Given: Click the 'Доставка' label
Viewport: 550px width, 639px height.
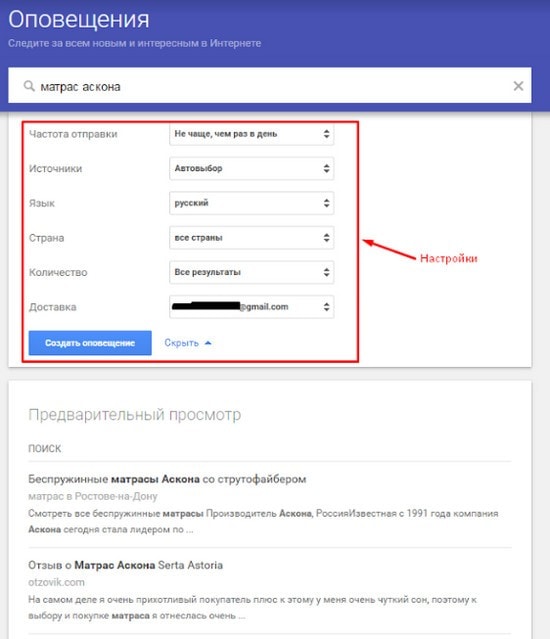Looking at the screenshot, I should click(53, 307).
